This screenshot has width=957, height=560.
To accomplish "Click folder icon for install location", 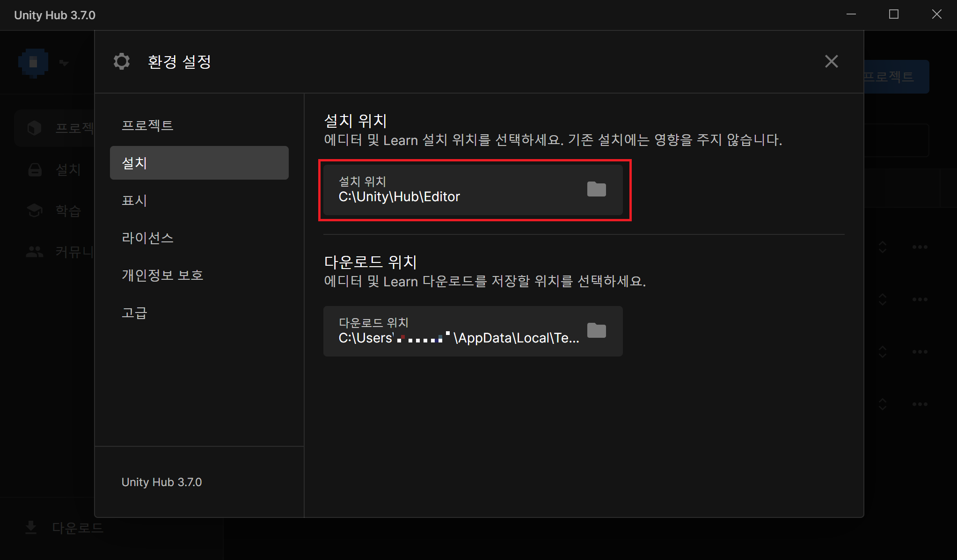I will coord(596,189).
